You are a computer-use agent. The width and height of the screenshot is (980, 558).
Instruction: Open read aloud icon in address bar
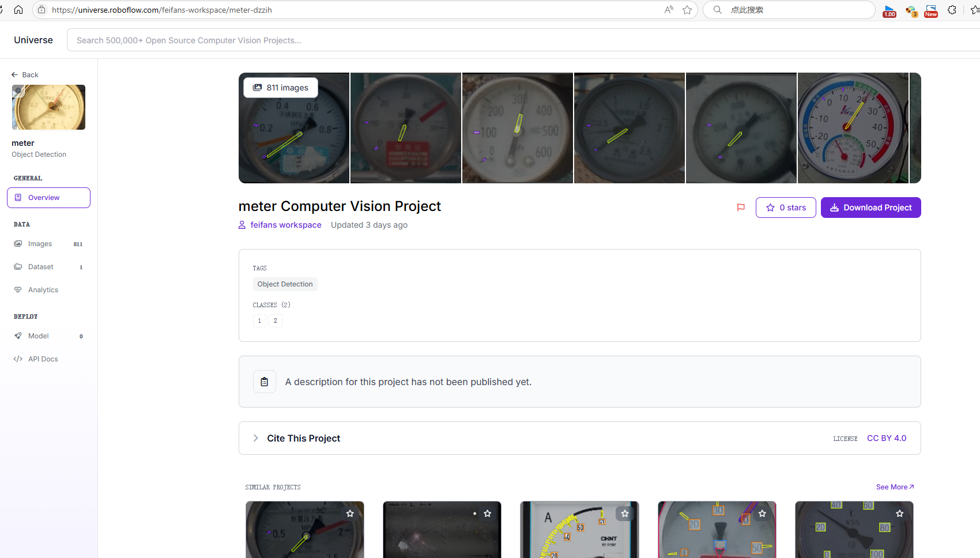coord(669,10)
